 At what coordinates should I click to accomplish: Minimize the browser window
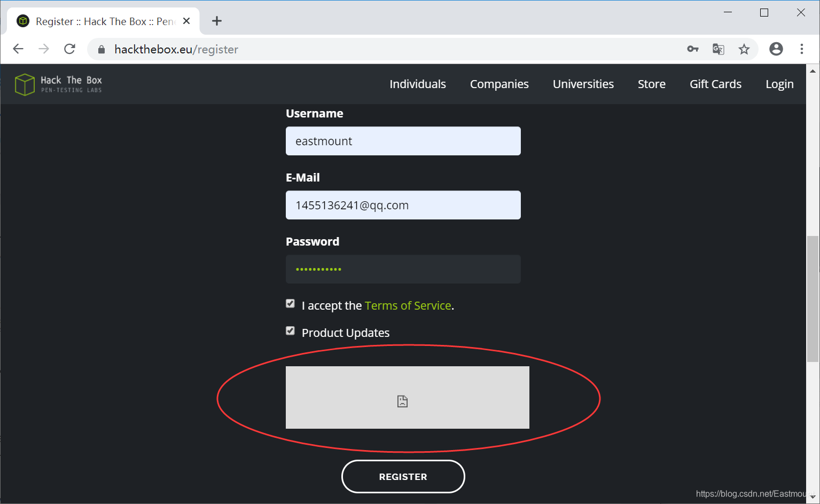728,12
